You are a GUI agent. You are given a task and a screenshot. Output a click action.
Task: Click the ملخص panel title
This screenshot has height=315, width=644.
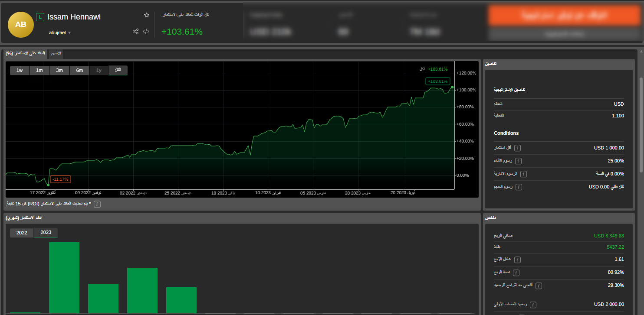pos(491,218)
